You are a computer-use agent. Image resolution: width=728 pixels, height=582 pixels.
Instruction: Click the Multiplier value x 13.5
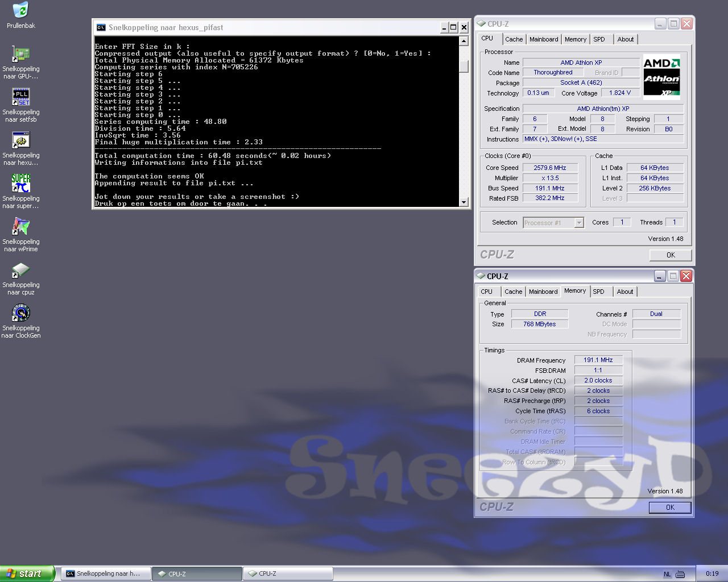tap(550, 178)
